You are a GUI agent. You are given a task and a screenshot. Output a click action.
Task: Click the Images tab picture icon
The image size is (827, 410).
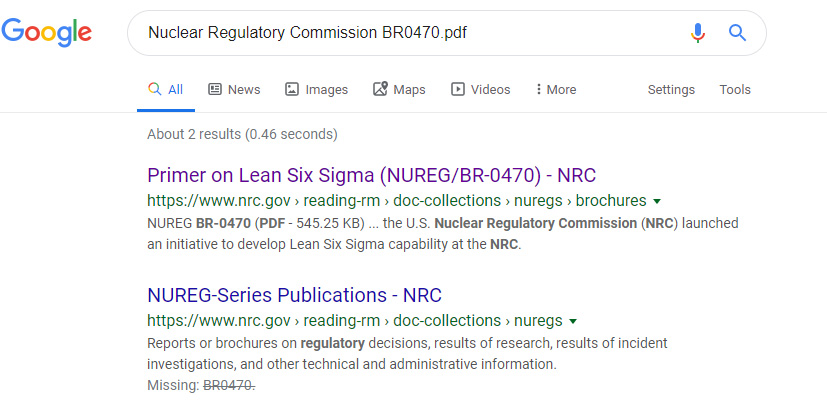tap(292, 89)
